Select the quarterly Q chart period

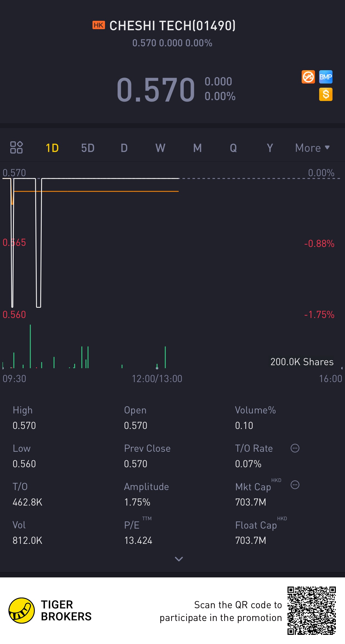[x=233, y=148]
